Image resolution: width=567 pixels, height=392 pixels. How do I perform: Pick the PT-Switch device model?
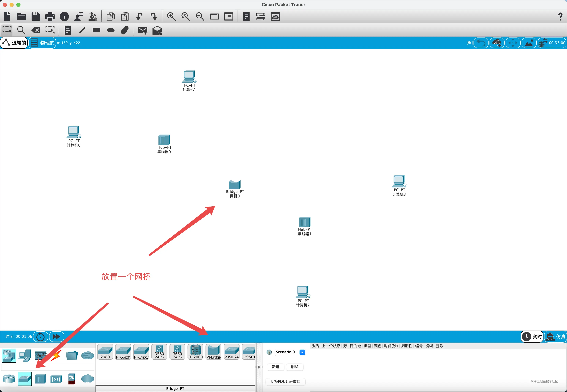[x=123, y=352]
